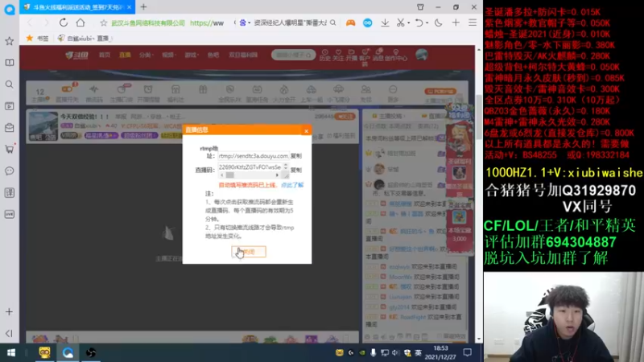Open the video play icon in the sidebar
Screen dimensions: 644x362
pyautogui.click(x=9, y=106)
